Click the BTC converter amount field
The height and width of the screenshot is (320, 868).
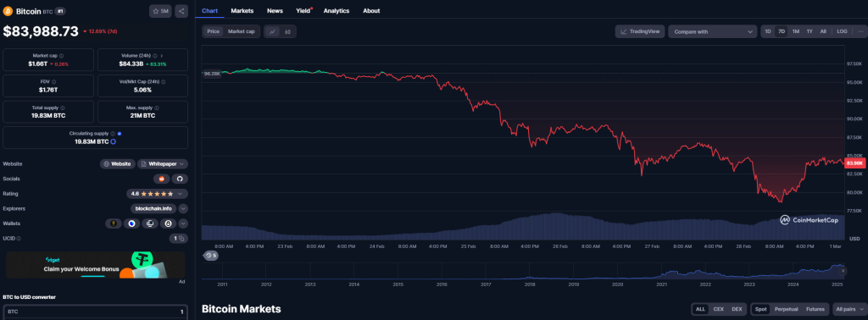coord(95,312)
